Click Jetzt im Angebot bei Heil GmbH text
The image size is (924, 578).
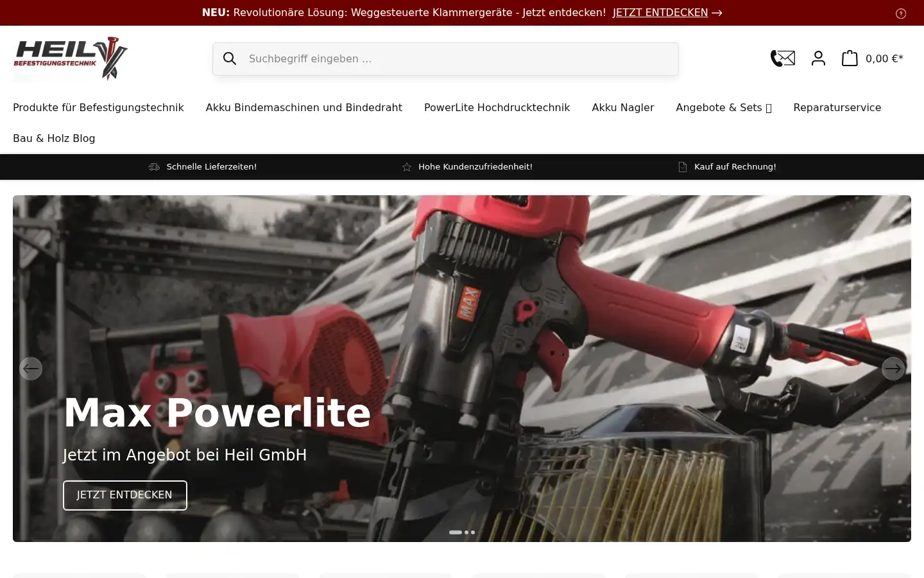point(185,455)
